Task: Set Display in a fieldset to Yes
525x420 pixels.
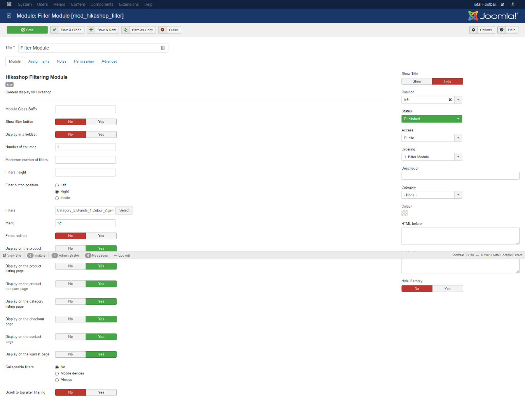Action: pyautogui.click(x=101, y=135)
